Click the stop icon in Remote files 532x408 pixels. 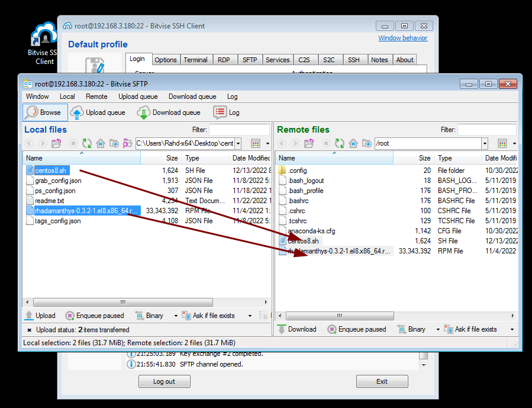(325, 143)
